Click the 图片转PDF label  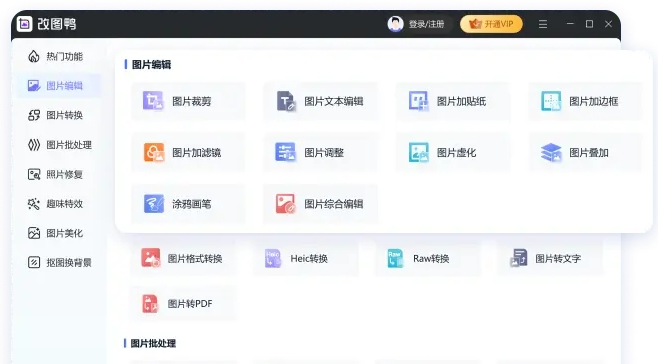190,304
